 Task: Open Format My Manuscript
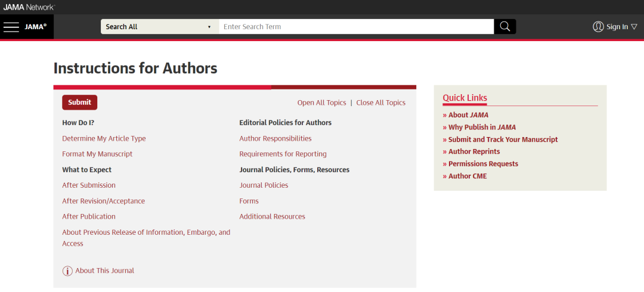(x=97, y=154)
